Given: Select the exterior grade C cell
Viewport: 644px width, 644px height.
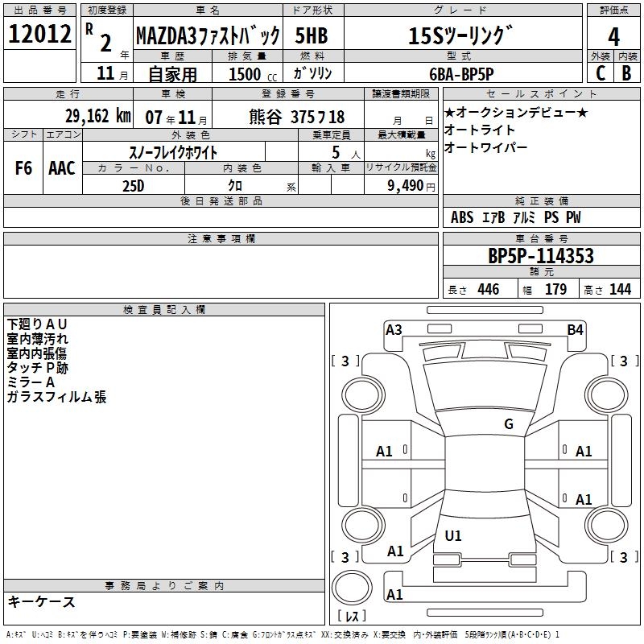Looking at the screenshot, I should (x=600, y=73).
